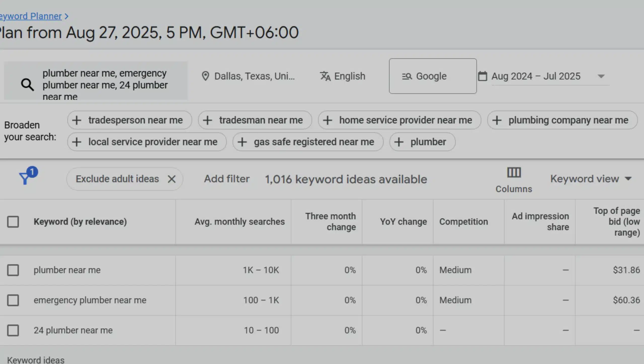Open the calendar icon for date range

(x=482, y=76)
